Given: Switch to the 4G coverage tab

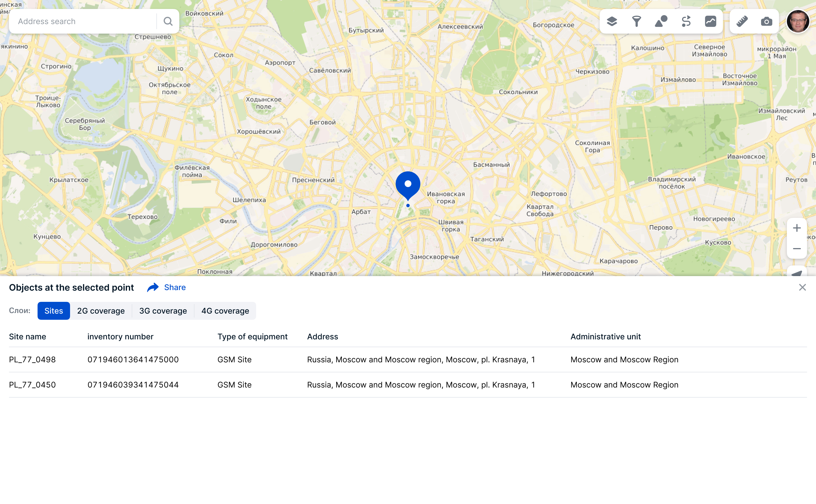Looking at the screenshot, I should (x=225, y=311).
